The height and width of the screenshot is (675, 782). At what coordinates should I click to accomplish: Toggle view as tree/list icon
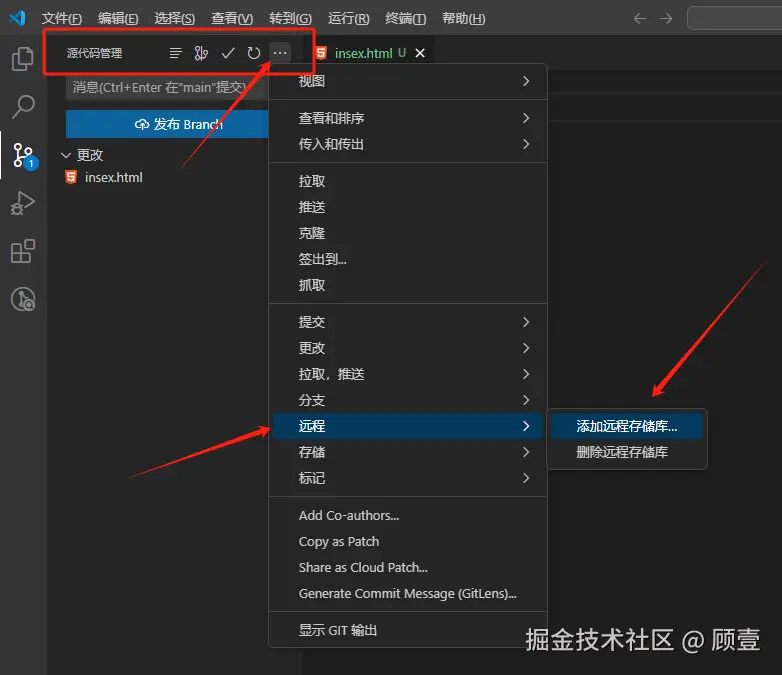tap(175, 53)
